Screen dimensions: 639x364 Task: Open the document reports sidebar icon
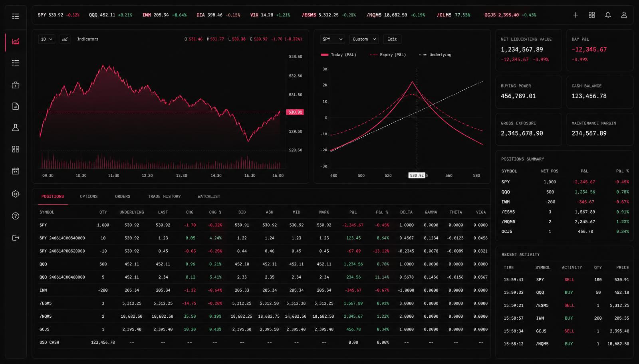pyautogui.click(x=16, y=106)
